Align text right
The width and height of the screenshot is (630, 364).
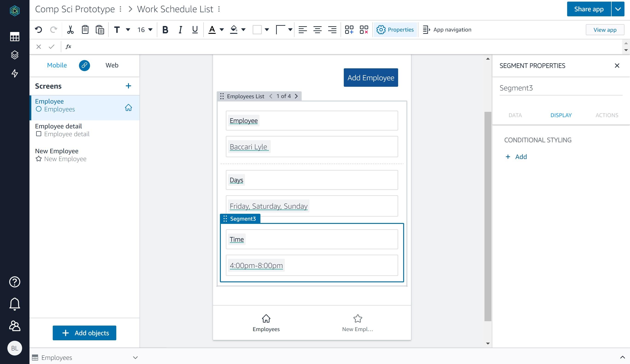tap(332, 30)
